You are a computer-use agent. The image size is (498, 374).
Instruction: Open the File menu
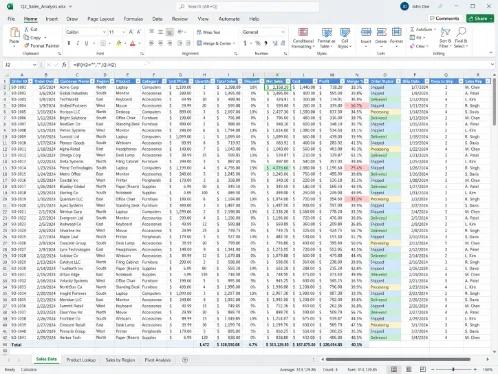point(11,19)
